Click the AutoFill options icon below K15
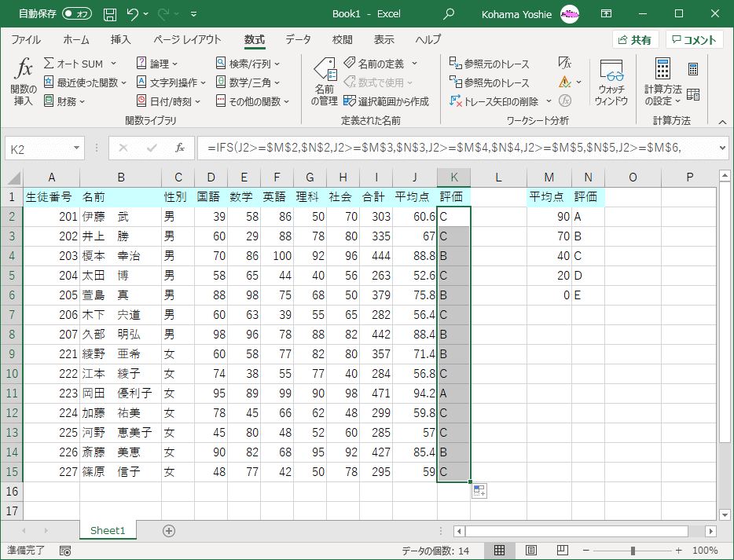This screenshot has height=560, width=734. (x=479, y=491)
